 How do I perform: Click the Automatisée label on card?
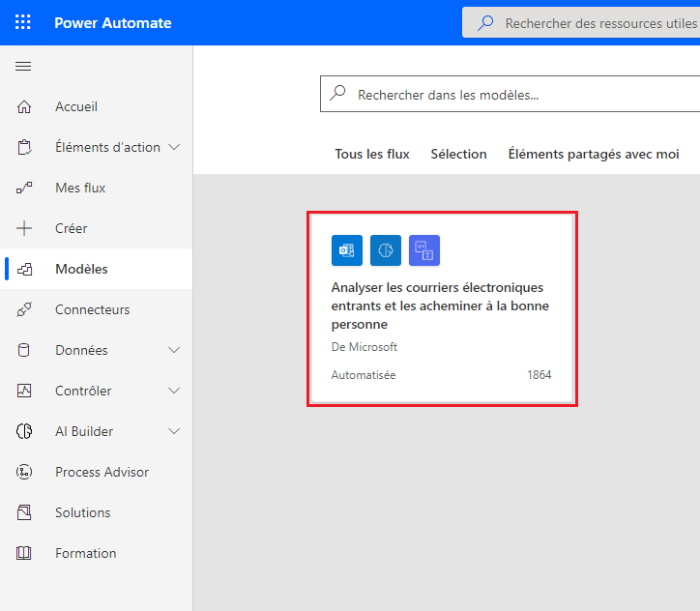pos(364,375)
